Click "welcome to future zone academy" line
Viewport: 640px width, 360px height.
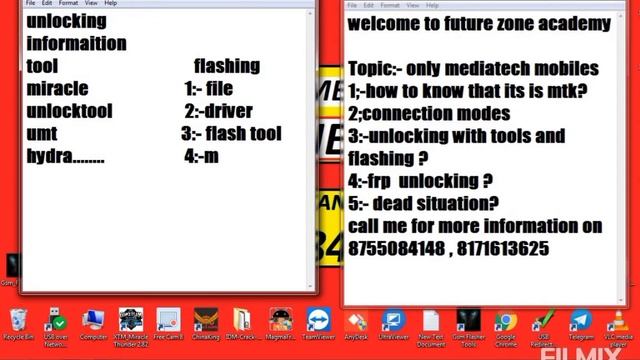tap(479, 24)
